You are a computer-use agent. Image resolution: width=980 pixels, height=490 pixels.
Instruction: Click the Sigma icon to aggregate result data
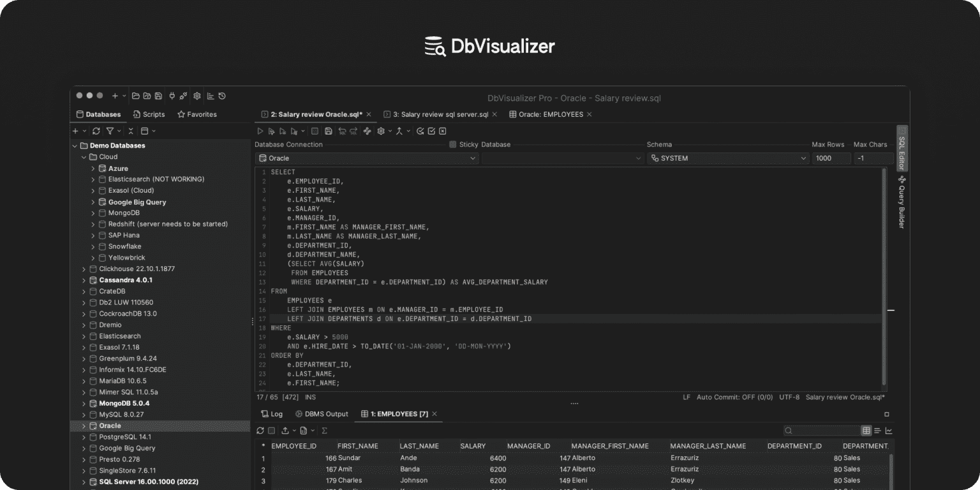point(324,431)
